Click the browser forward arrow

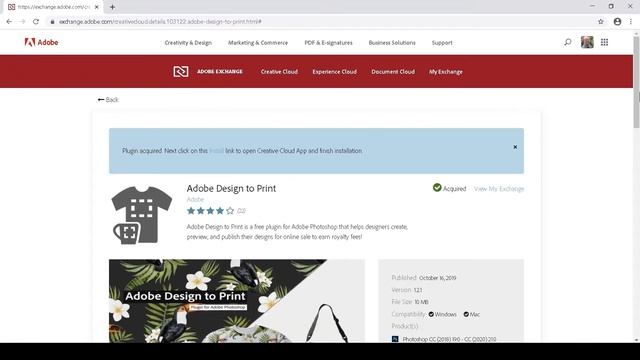[x=22, y=22]
